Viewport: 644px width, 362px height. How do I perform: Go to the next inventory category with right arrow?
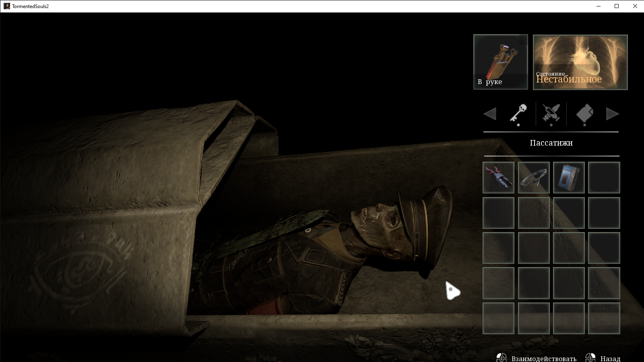coord(612,114)
